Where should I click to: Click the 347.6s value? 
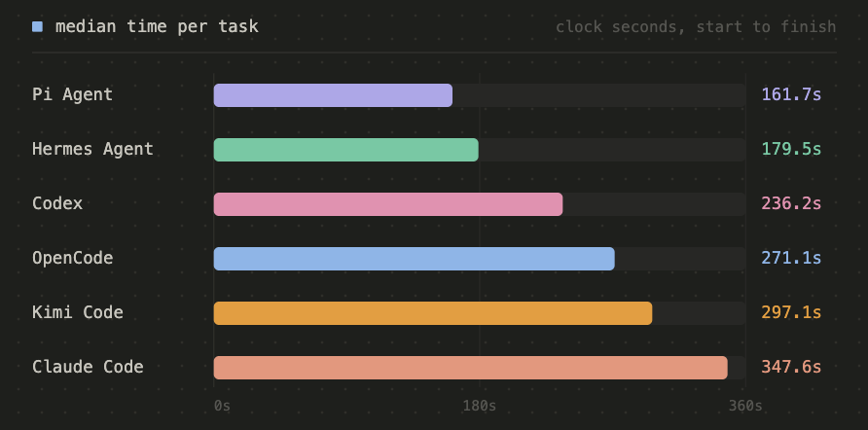[x=791, y=367]
